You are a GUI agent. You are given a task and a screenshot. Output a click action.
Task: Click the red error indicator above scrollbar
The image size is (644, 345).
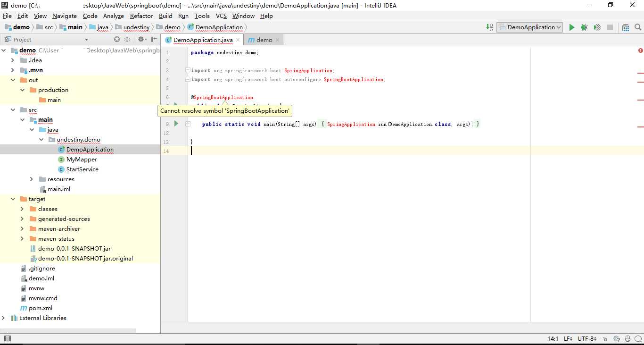point(641,50)
